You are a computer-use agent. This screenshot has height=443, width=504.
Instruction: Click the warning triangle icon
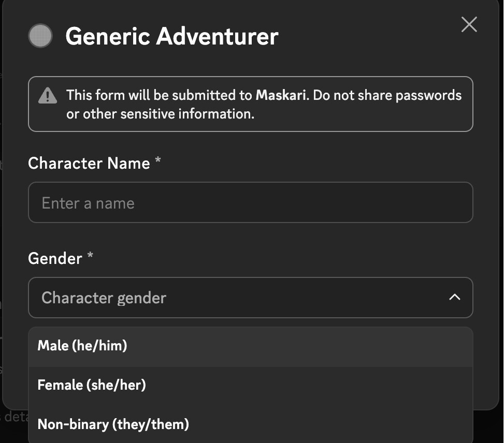pos(48,96)
